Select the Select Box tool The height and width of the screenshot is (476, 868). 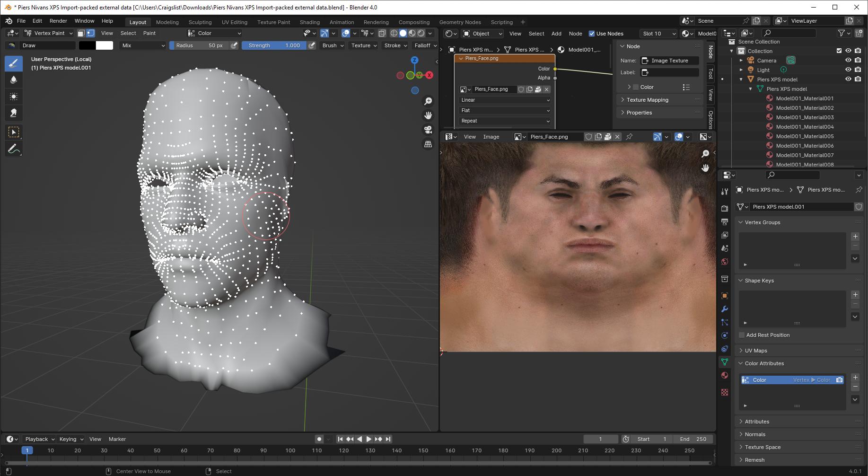pyautogui.click(x=14, y=132)
